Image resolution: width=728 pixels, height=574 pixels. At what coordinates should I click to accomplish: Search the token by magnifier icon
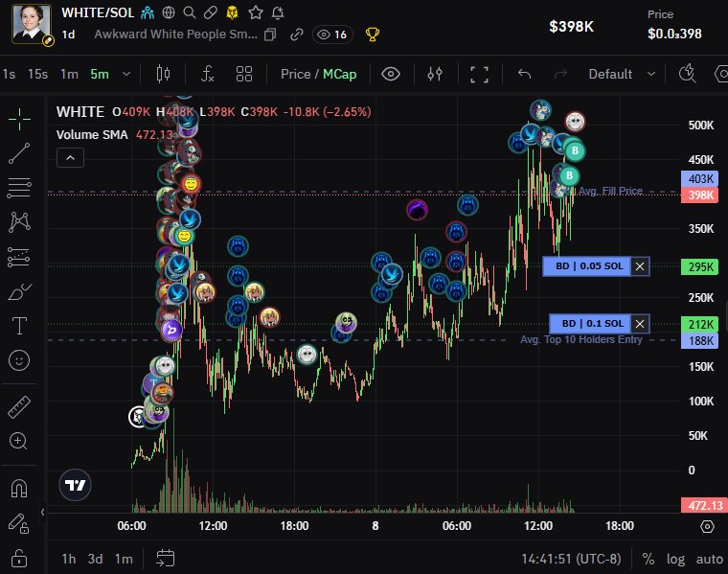tap(190, 12)
